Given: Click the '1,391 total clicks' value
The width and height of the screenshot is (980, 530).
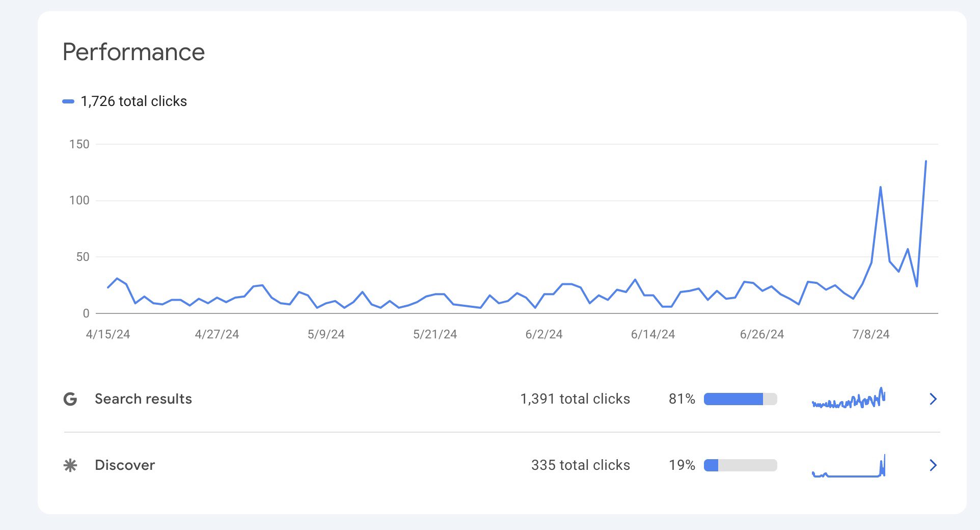Looking at the screenshot, I should 575,399.
